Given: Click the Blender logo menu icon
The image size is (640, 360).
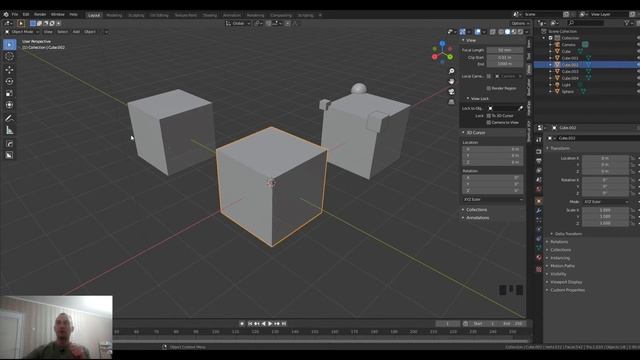Looking at the screenshot, I should tap(6, 14).
